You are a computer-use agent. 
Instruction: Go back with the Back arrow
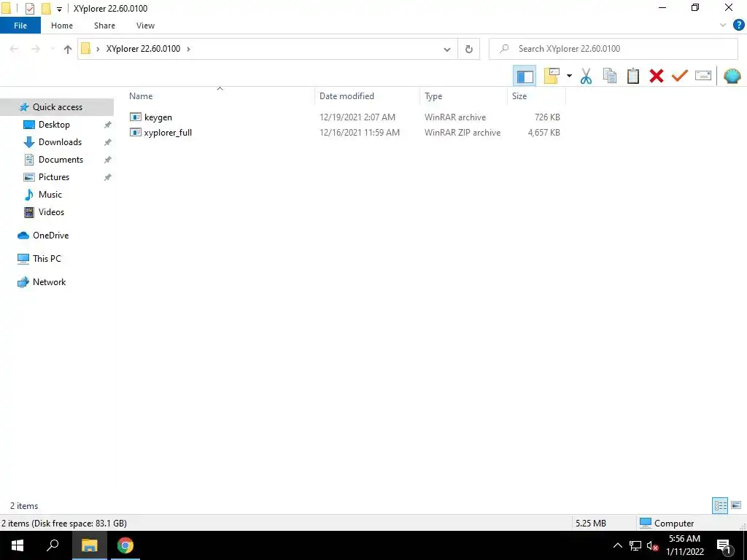(x=15, y=49)
